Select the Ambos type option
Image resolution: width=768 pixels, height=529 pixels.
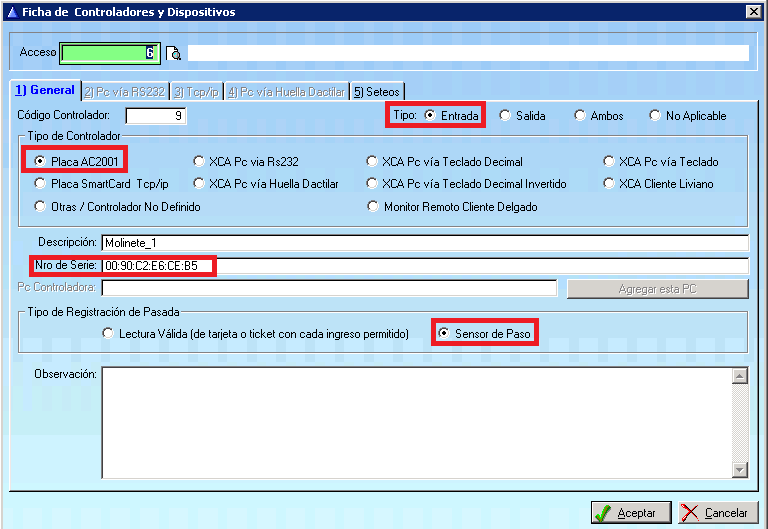coord(580,116)
